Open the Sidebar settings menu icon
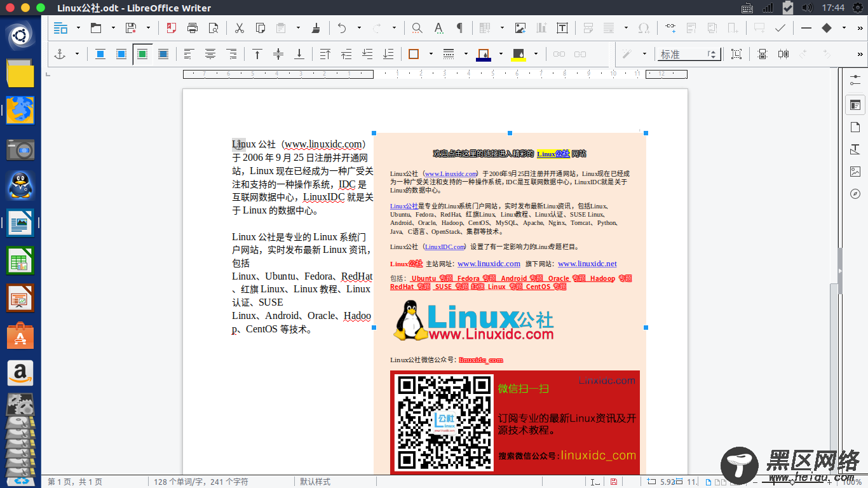 point(855,81)
